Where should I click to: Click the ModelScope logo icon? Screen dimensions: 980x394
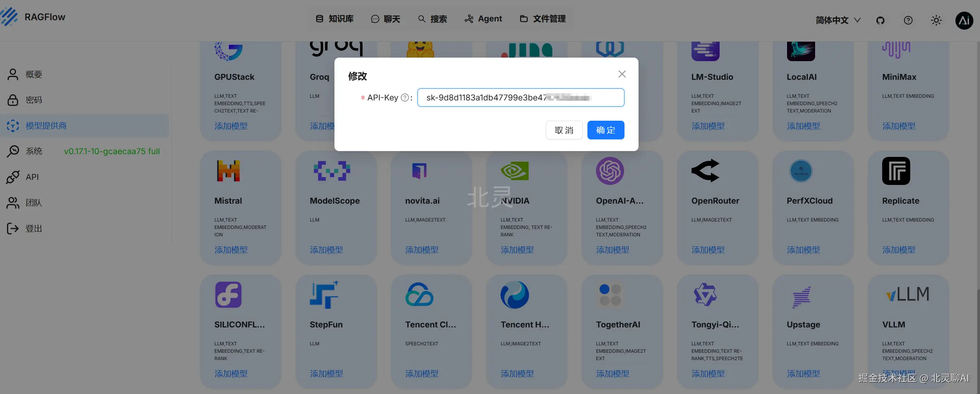click(332, 171)
